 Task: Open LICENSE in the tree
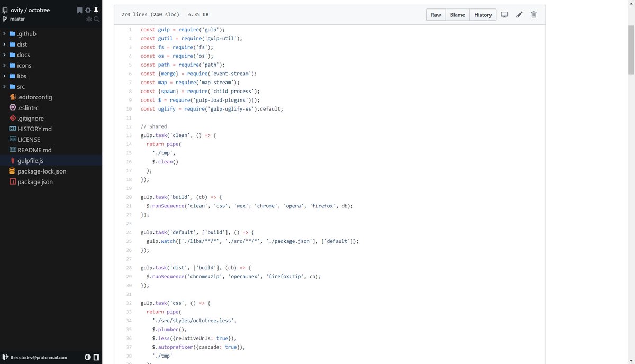(29, 140)
